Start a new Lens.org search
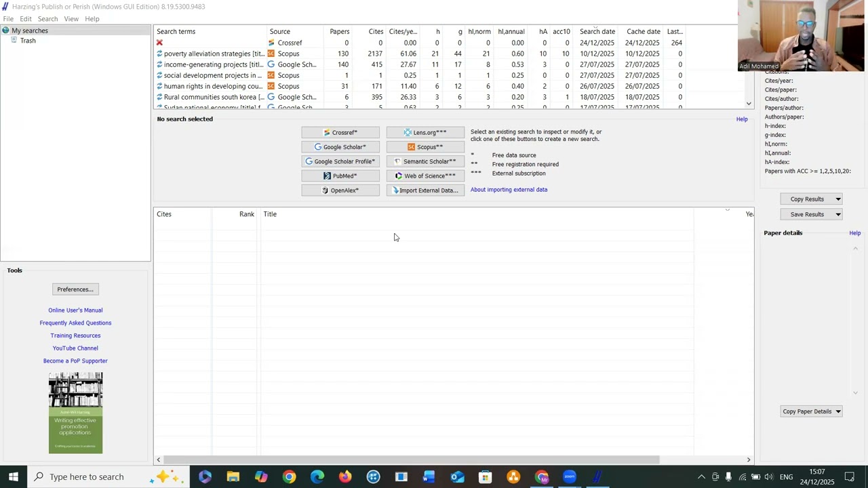The width and height of the screenshot is (868, 488). pyautogui.click(x=425, y=133)
